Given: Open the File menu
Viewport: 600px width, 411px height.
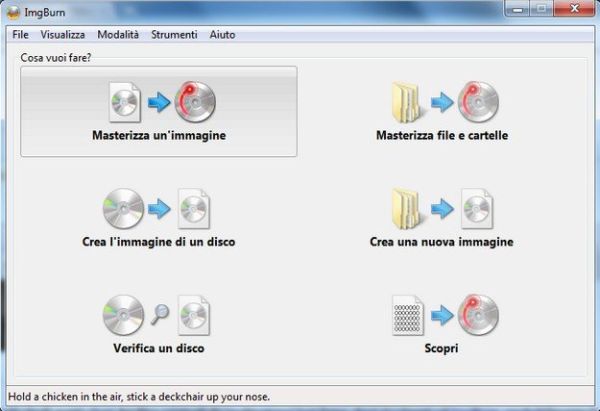Looking at the screenshot, I should tap(20, 35).
